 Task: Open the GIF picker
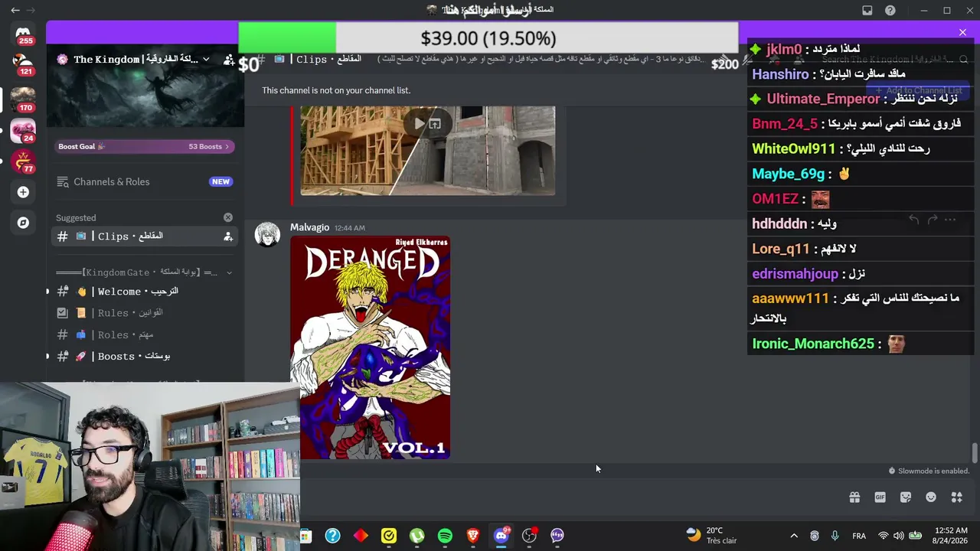pyautogui.click(x=880, y=497)
